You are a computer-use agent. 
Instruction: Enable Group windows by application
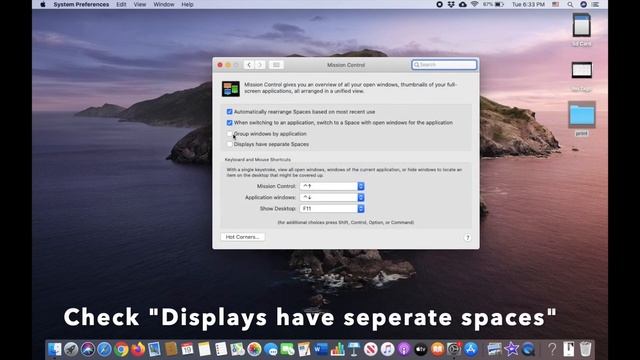(229, 134)
